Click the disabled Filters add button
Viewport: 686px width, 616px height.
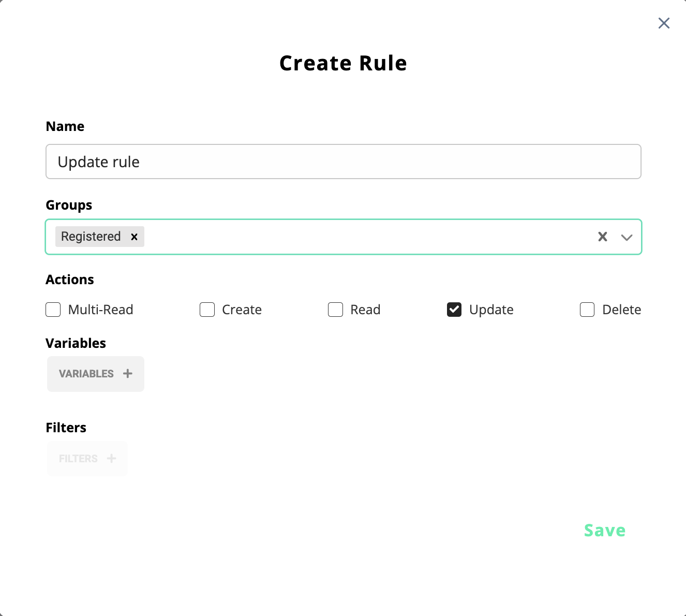coord(87,459)
